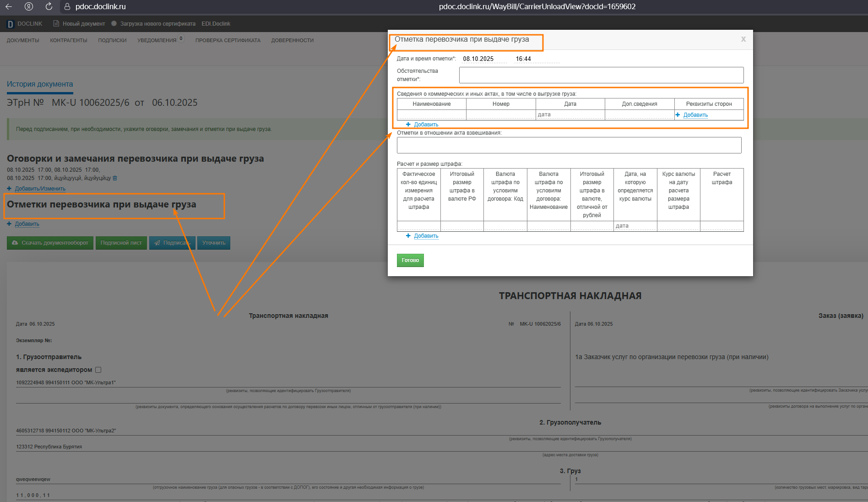Open the ПОДПИСКИ menu

point(112,40)
